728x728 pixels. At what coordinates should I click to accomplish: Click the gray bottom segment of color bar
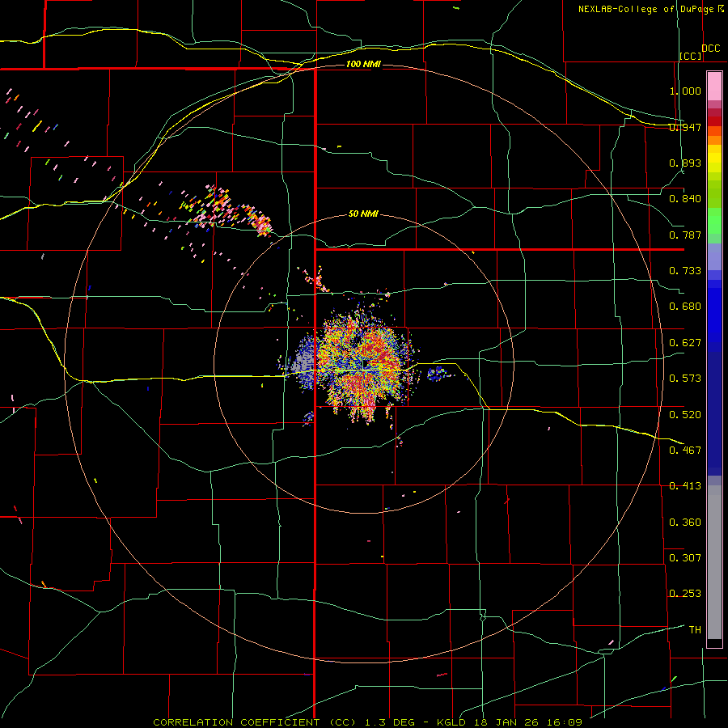click(714, 562)
